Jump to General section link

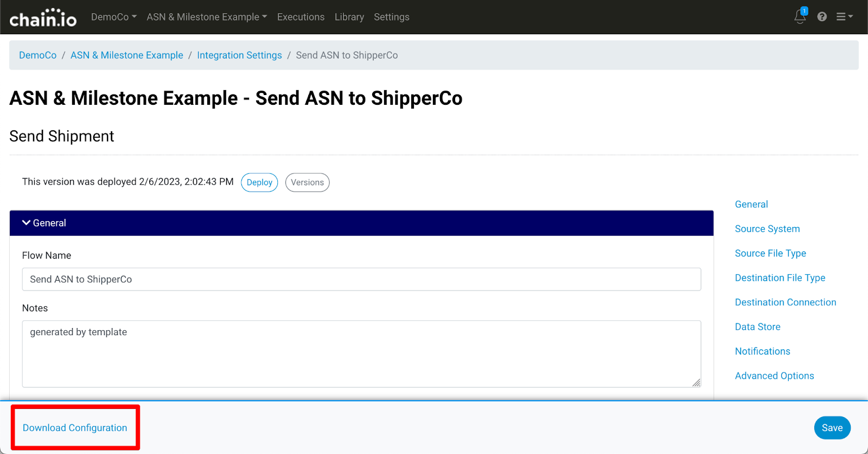click(x=751, y=204)
